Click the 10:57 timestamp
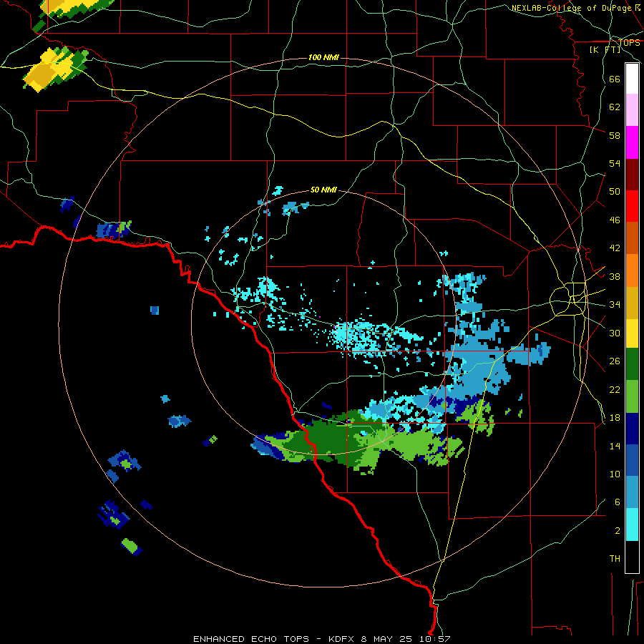644x644 pixels. 435,639
